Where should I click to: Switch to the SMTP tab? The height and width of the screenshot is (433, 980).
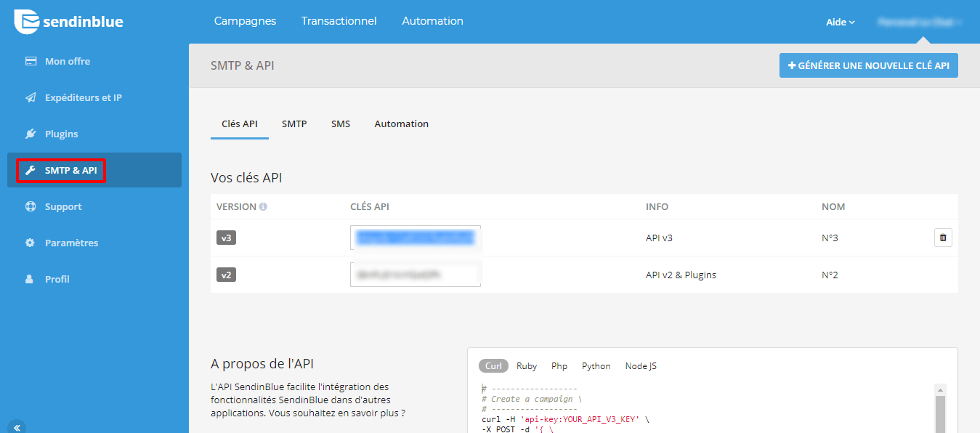(294, 124)
